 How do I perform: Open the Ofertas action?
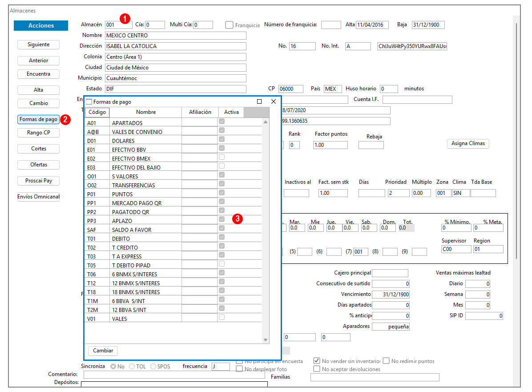38,165
